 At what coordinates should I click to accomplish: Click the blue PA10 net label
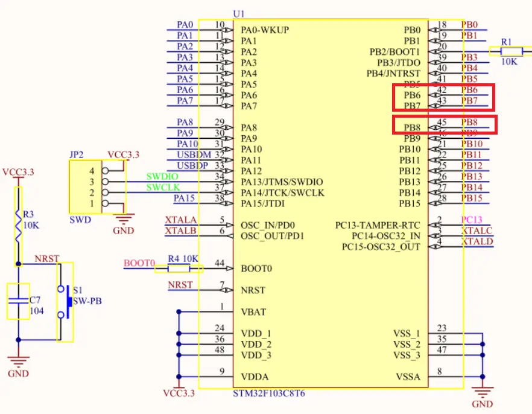[188, 144]
